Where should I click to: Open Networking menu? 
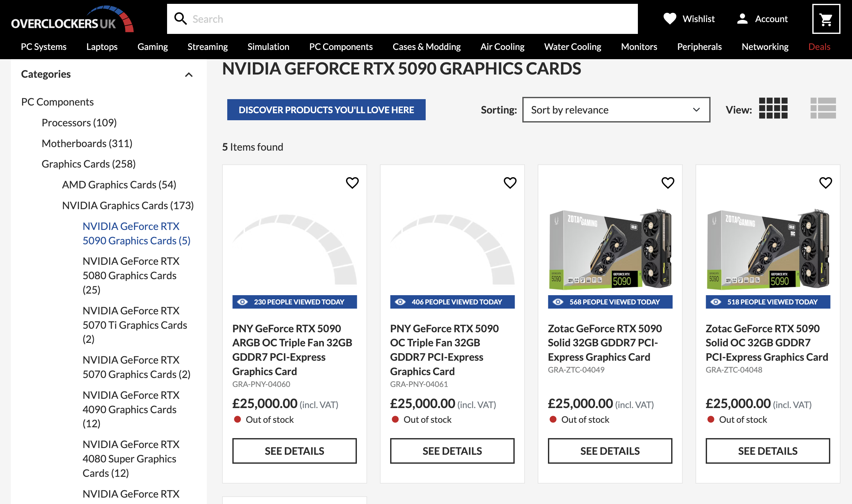(x=765, y=46)
